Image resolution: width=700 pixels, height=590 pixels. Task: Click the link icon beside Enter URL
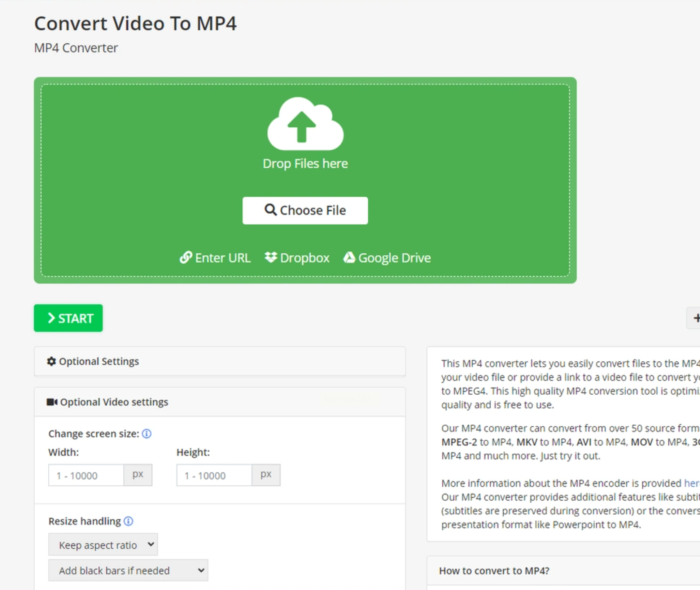(x=186, y=257)
